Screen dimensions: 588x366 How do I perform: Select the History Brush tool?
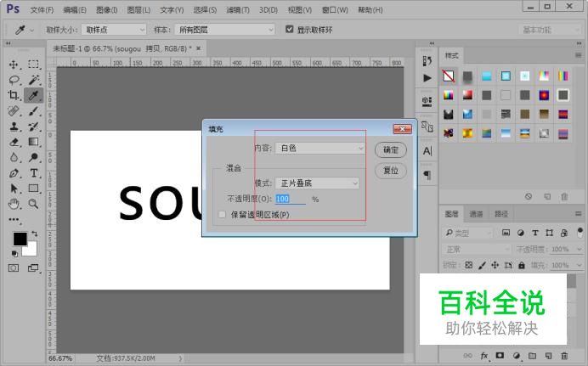click(33, 127)
